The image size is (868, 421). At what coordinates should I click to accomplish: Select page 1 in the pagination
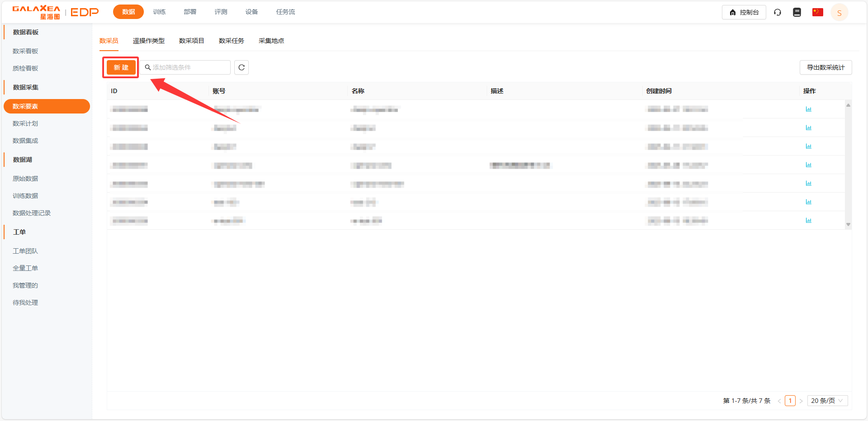point(790,400)
